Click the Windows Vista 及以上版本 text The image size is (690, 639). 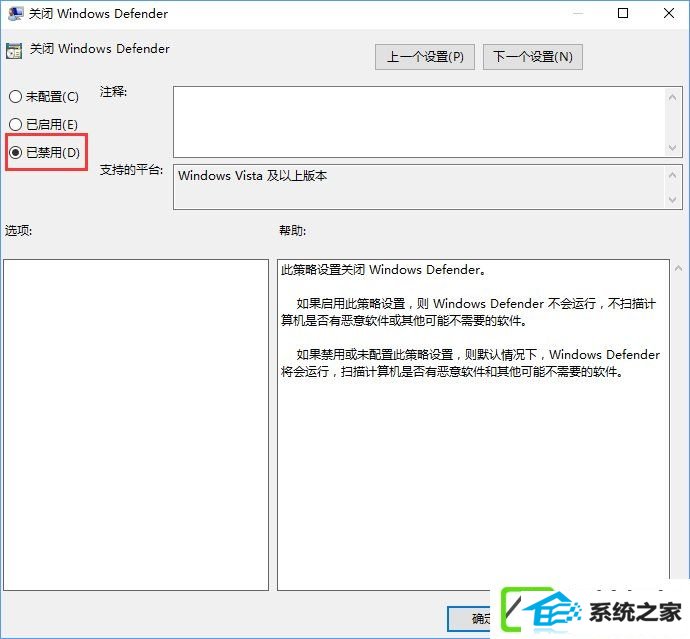point(253,176)
